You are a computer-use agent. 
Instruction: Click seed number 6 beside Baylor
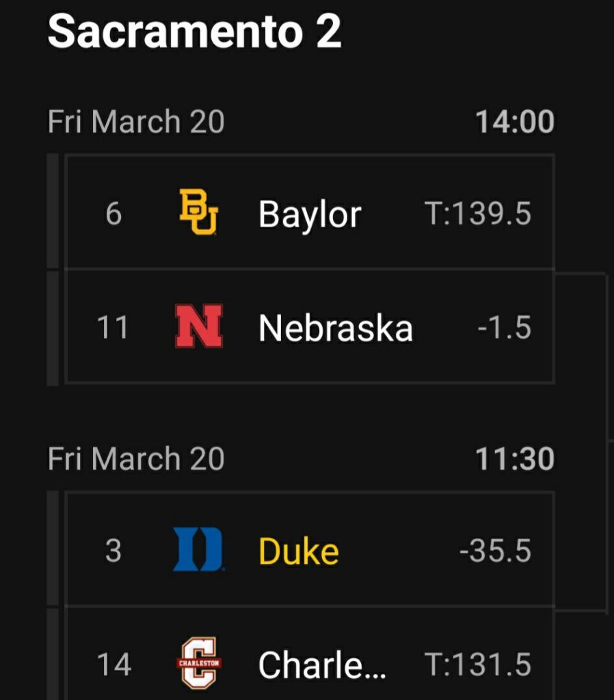point(114,214)
